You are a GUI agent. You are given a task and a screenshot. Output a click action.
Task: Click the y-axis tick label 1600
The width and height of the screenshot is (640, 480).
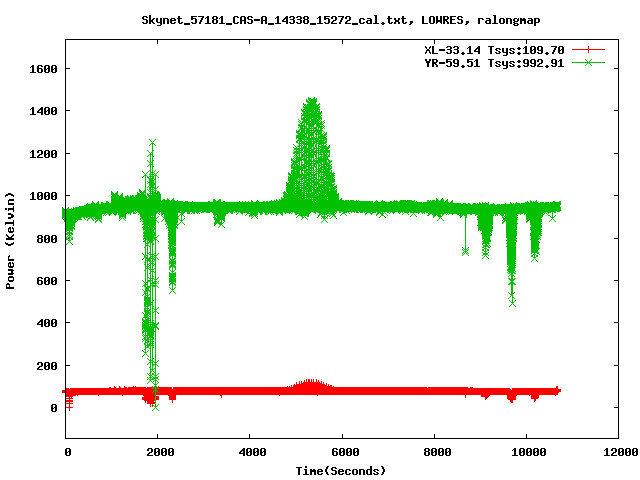click(43, 69)
